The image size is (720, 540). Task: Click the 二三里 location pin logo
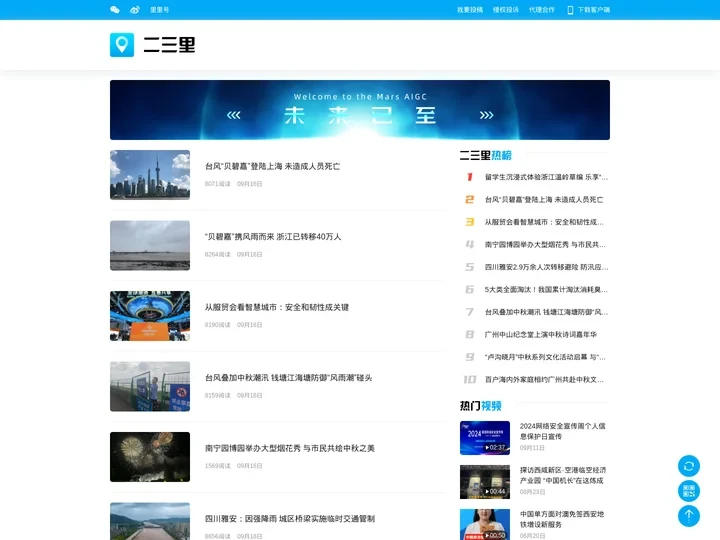122,45
